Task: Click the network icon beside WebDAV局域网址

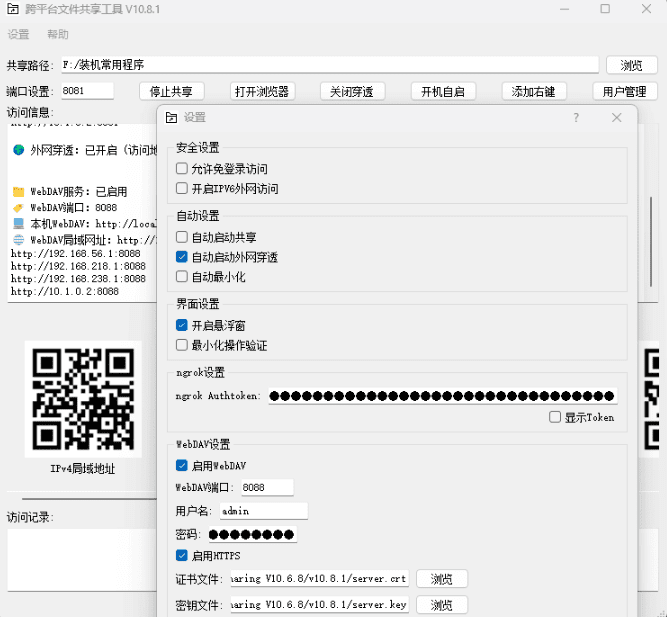Action: (x=18, y=240)
